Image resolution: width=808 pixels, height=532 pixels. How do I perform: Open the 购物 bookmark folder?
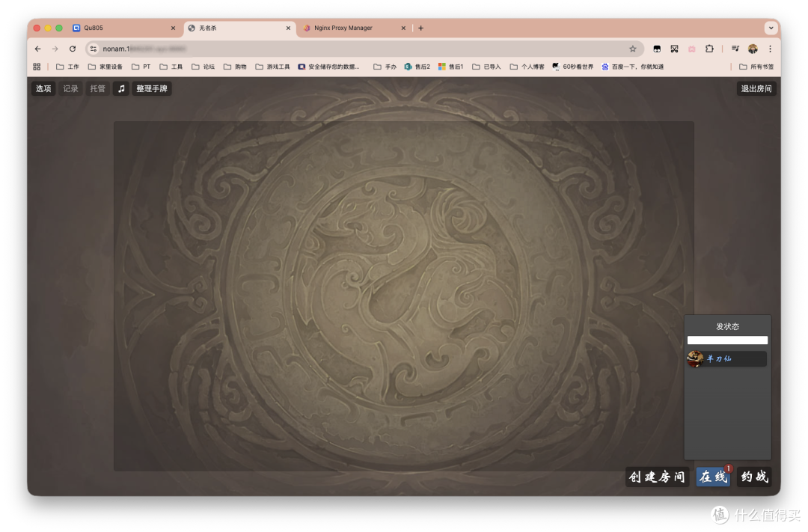click(235, 67)
